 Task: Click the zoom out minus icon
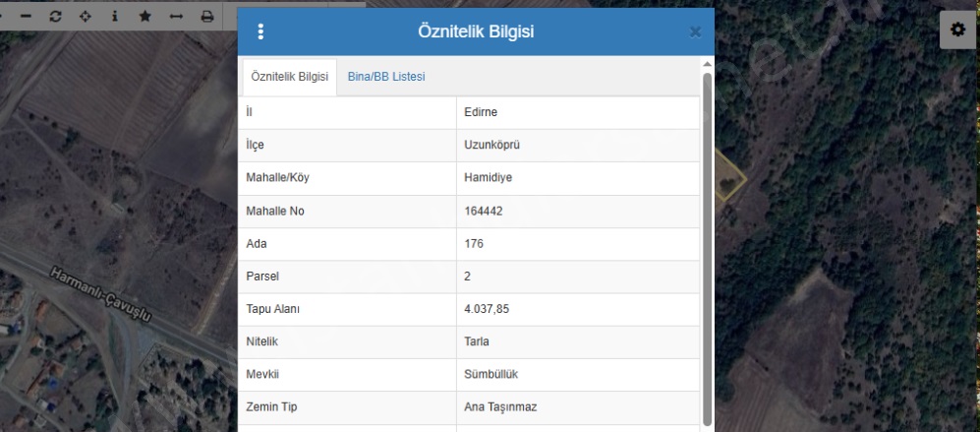click(26, 17)
